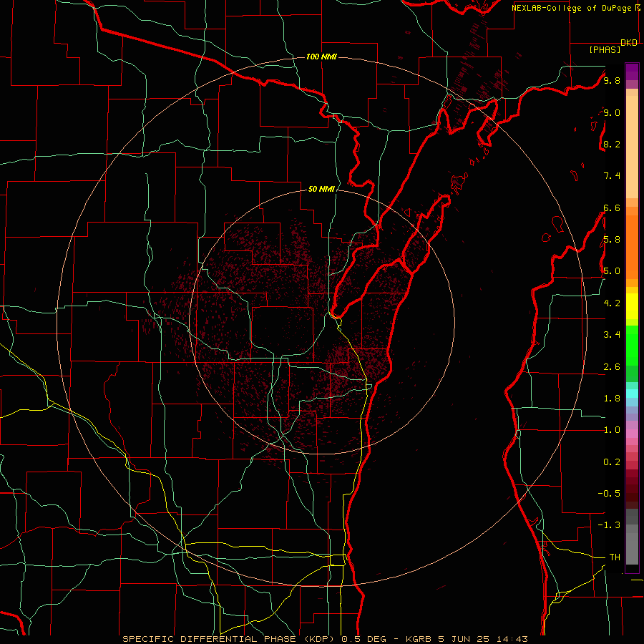
Task: Click the 8.2 scale value
Action: coord(612,144)
